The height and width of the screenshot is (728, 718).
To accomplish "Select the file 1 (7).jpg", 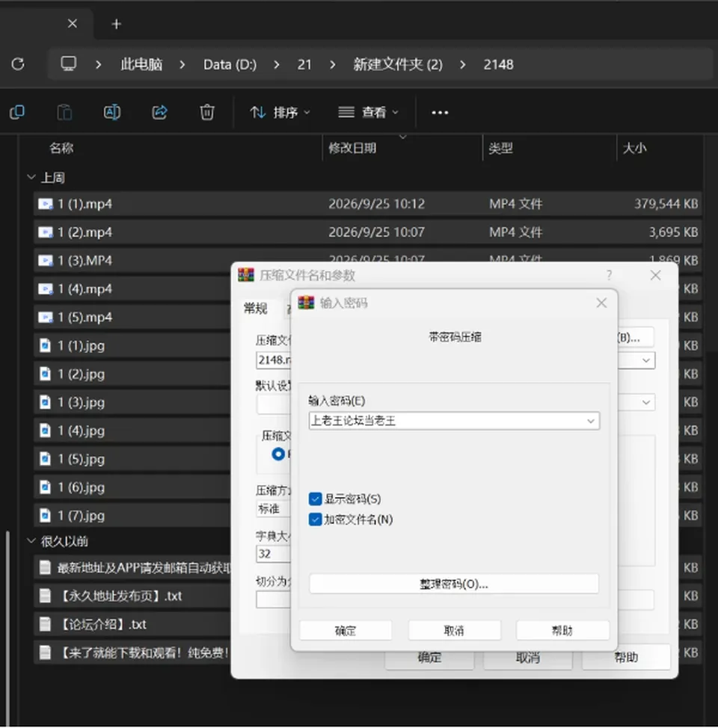I will pyautogui.click(x=132, y=516).
